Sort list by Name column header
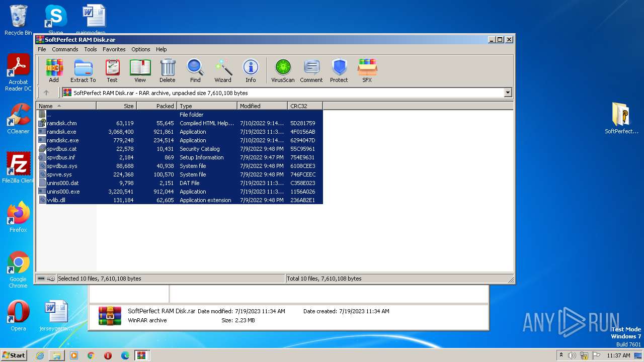 (66, 106)
